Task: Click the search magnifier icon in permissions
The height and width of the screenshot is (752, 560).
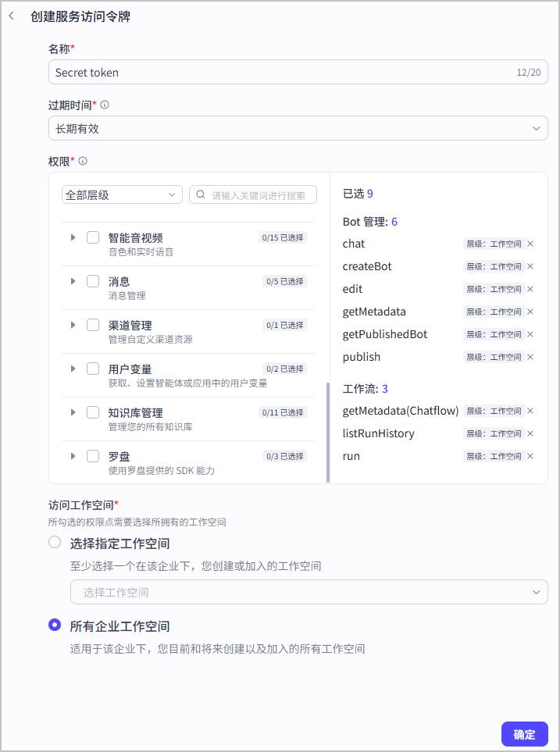Action: (x=201, y=194)
